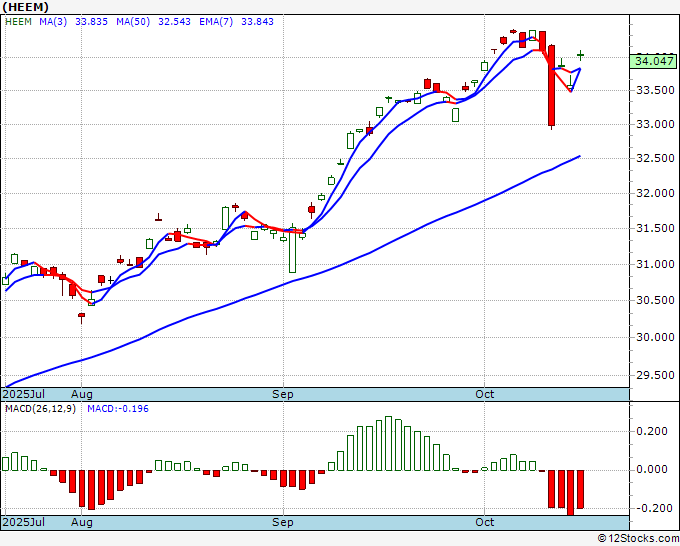Click the 30.000 price axis label
The height and width of the screenshot is (546, 680).
655,337
